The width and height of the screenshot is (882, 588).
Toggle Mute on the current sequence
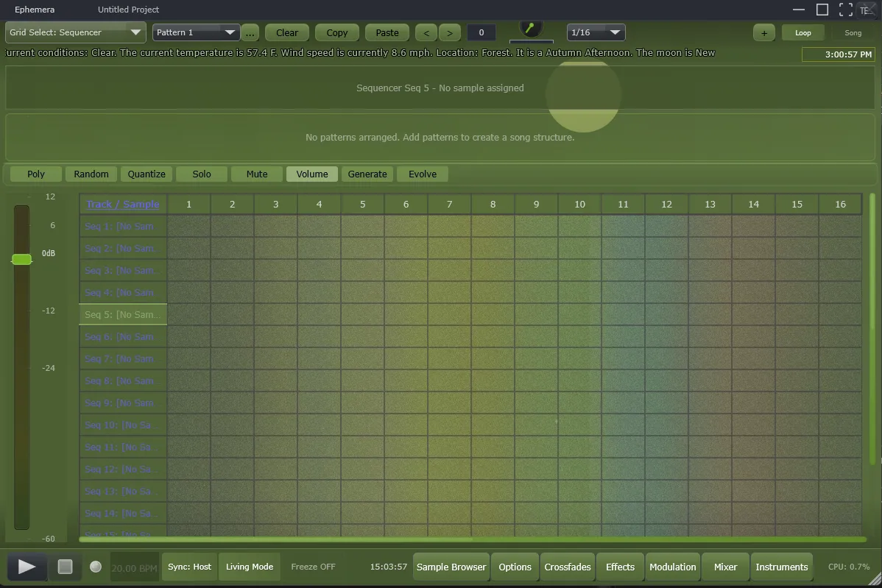(x=256, y=174)
